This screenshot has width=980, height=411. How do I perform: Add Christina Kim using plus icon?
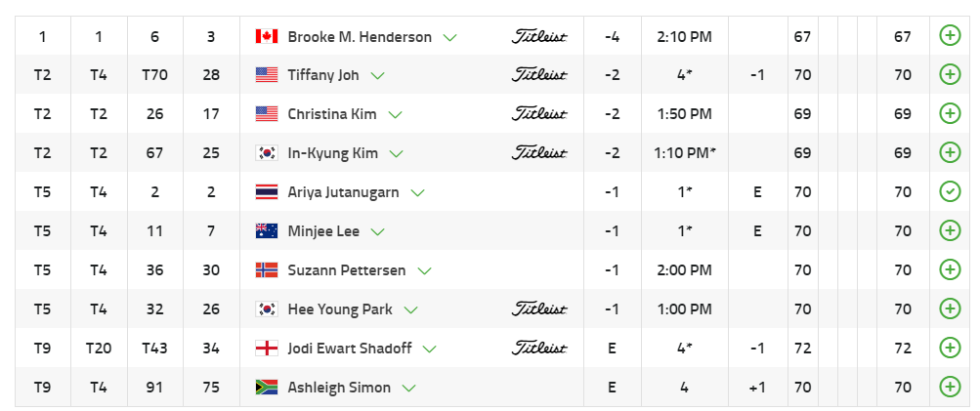tap(949, 113)
